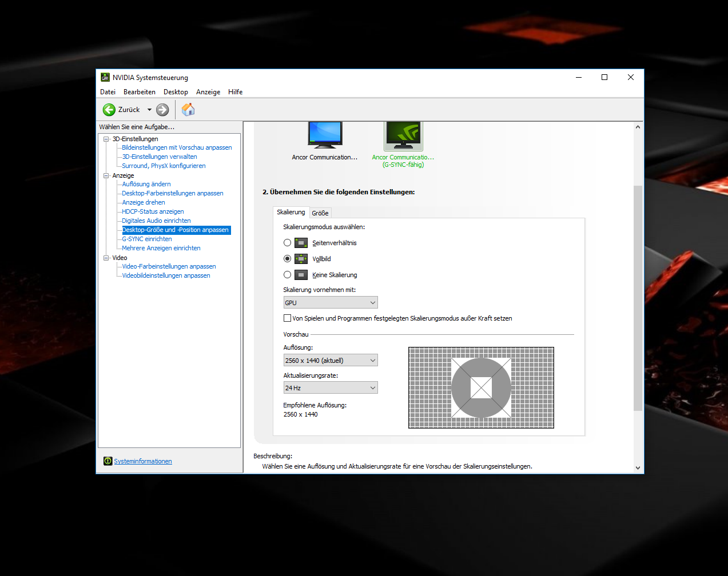Open Anzeige drehen

(144, 202)
